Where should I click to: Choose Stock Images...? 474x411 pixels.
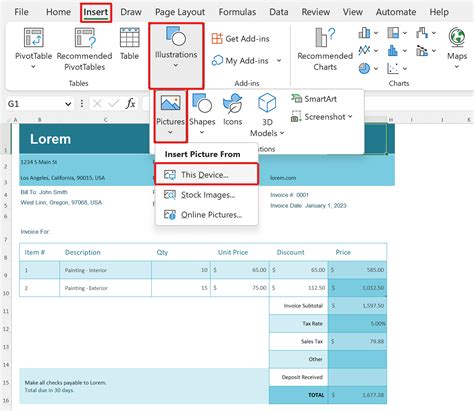206,195
